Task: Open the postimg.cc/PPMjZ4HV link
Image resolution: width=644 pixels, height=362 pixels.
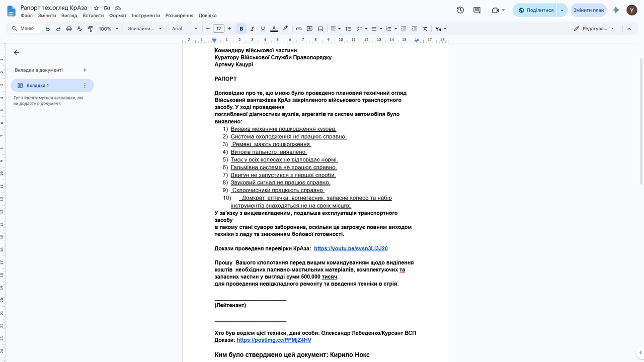Action: (x=274, y=340)
